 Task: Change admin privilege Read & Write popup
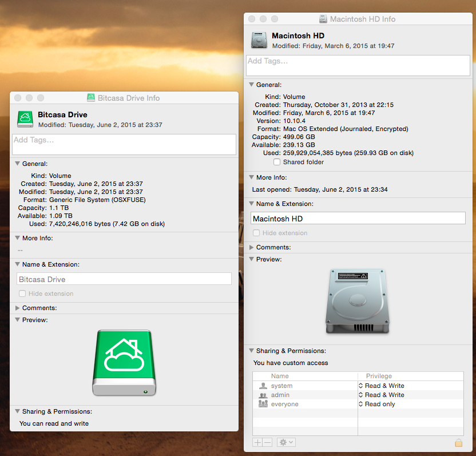click(381, 395)
